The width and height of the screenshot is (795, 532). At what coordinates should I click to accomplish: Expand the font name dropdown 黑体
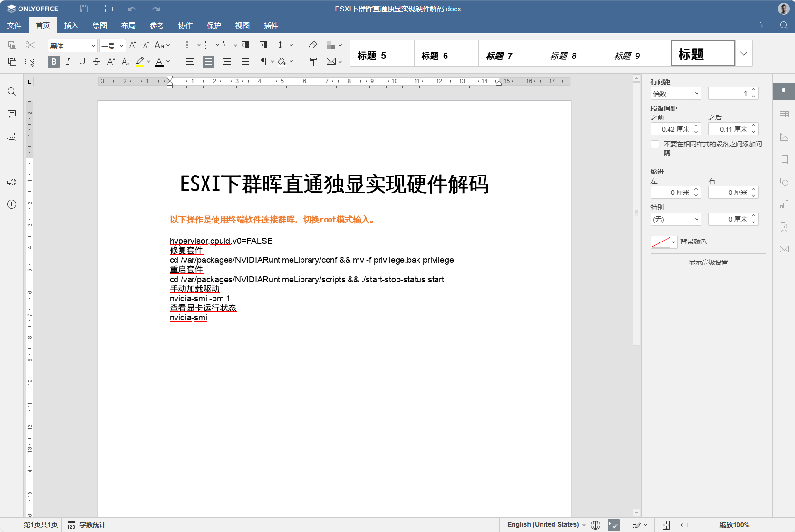tap(93, 46)
